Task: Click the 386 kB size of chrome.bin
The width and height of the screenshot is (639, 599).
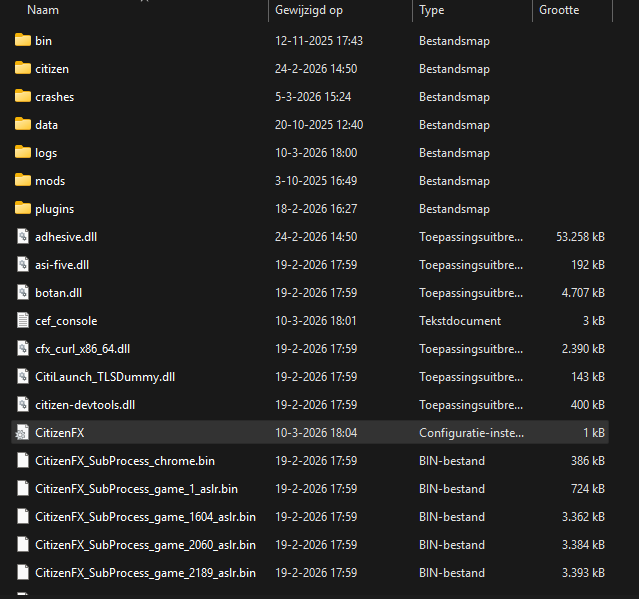Action: [588, 461]
